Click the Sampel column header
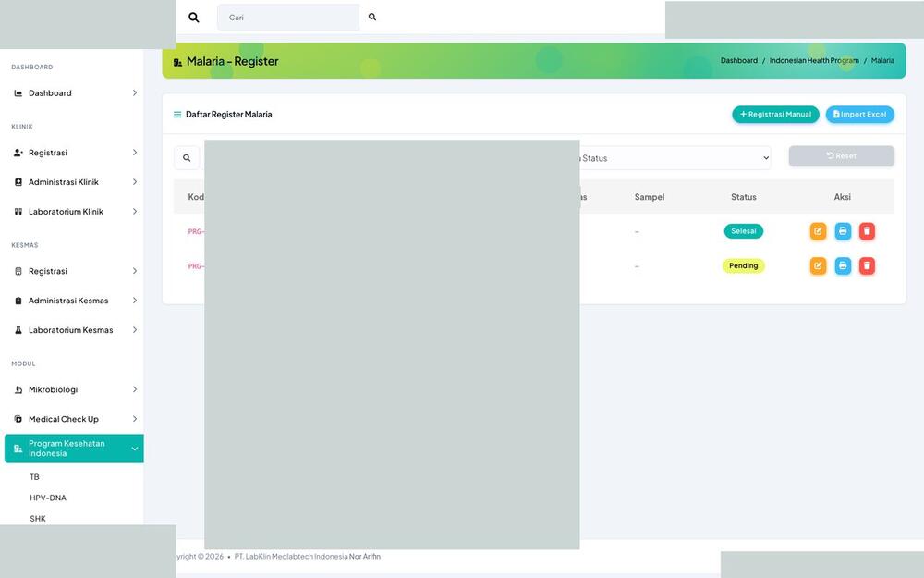 point(650,197)
